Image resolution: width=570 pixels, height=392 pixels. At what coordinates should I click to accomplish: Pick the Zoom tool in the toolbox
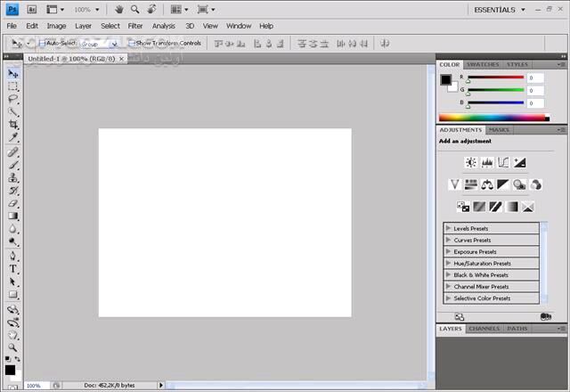point(13,347)
